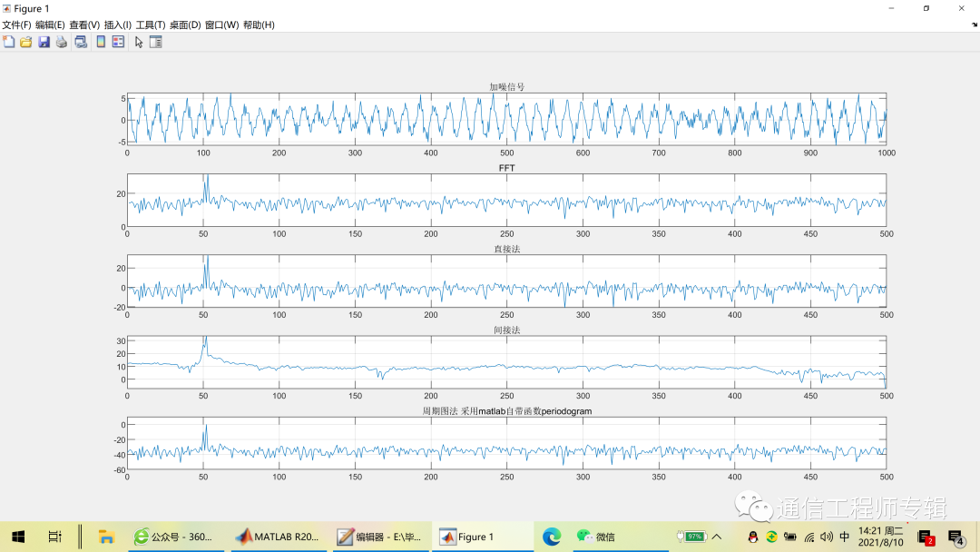The height and width of the screenshot is (552, 980).
Task: Print the figure using the printer icon
Action: [x=62, y=42]
